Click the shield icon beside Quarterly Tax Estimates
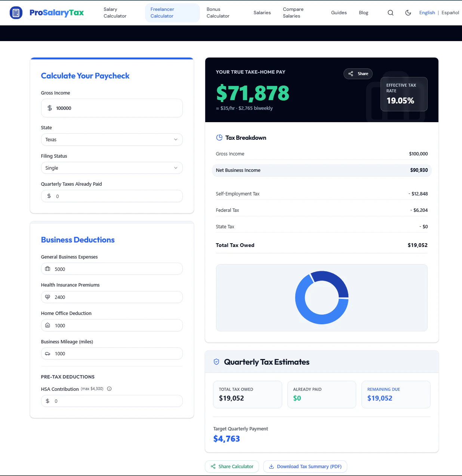The height and width of the screenshot is (476, 462). 216,362
